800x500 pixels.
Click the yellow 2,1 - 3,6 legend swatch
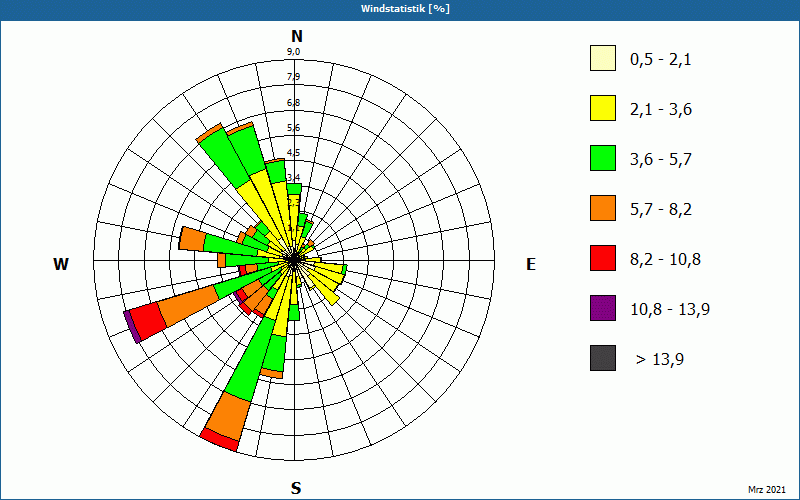[x=603, y=108]
